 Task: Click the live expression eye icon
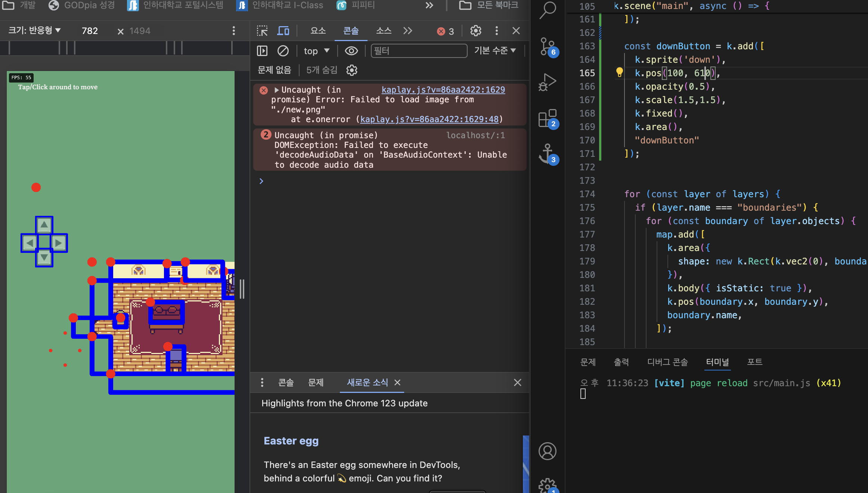(351, 51)
